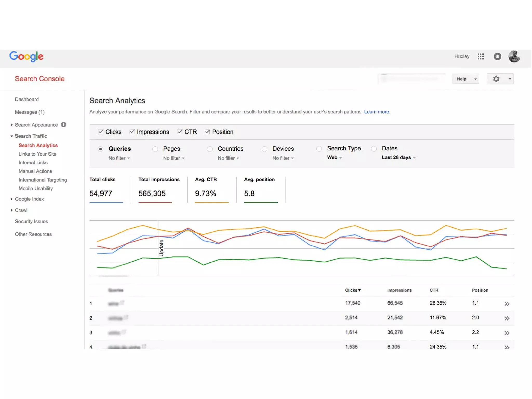The image size is (532, 399).
Task: Open Messages (1) link
Action: [x=30, y=112]
